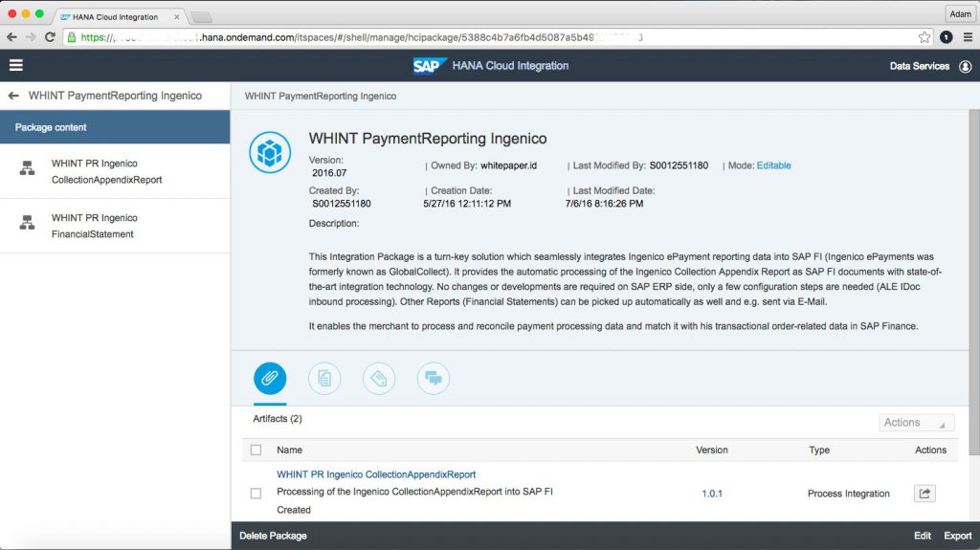The image size is (980, 550).
Task: Select Package content in sidebar
Action: tap(115, 127)
